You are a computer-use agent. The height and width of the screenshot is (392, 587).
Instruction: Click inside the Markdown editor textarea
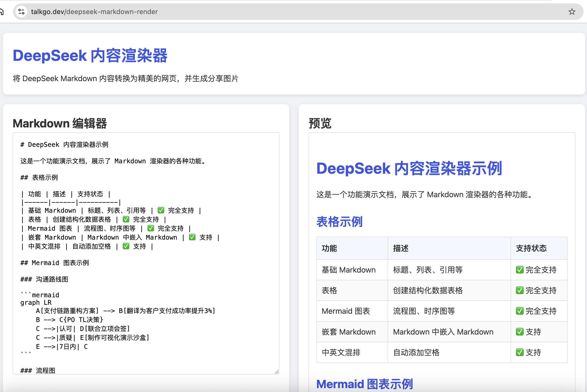coord(146,253)
